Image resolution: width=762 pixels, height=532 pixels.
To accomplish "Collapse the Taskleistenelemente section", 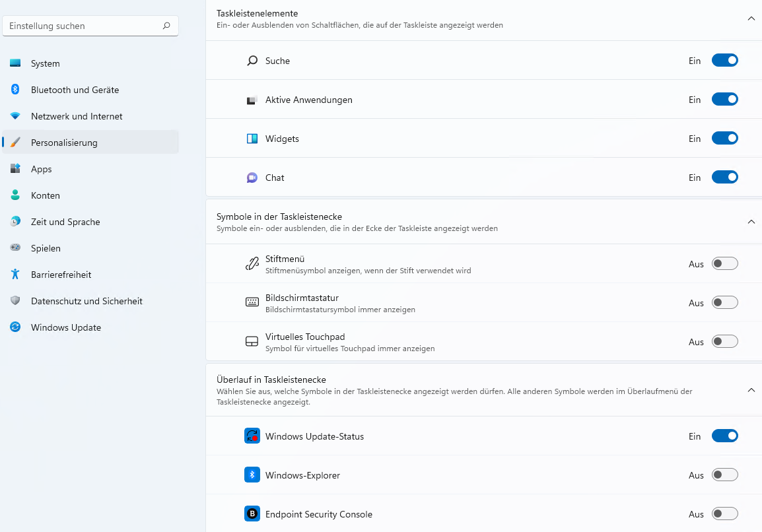I will (x=751, y=18).
